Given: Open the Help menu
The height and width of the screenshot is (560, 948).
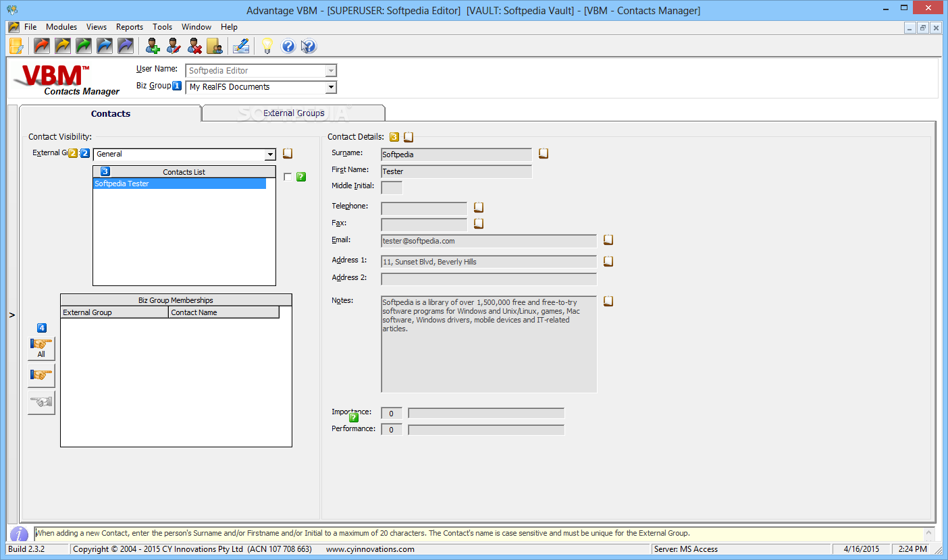Looking at the screenshot, I should point(230,27).
